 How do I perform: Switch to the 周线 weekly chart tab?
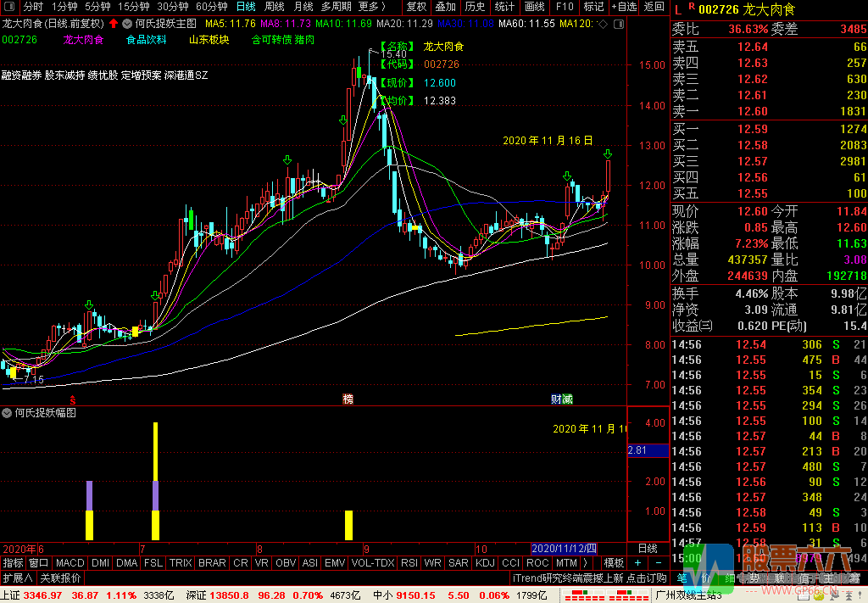[x=274, y=7]
